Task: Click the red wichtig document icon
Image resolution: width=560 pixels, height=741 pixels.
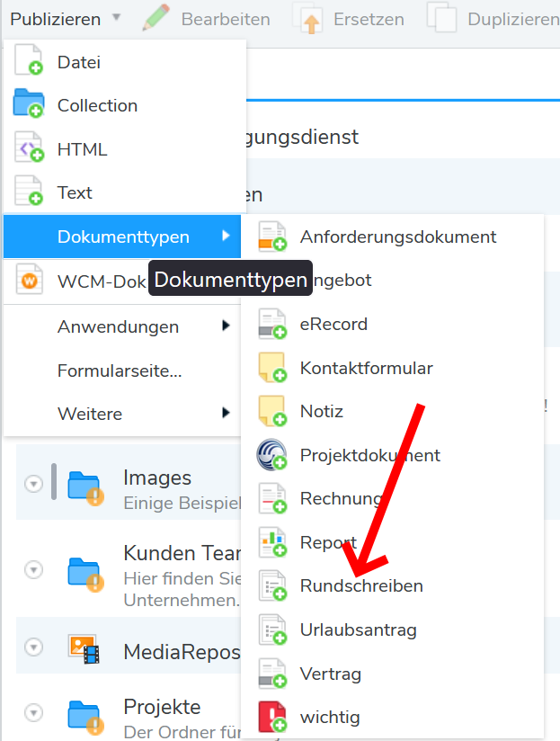Action: coord(272,717)
